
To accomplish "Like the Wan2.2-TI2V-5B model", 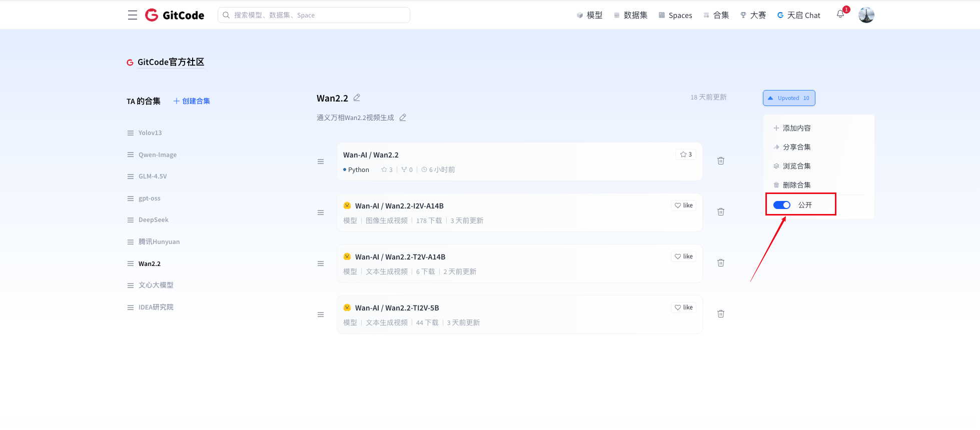I will tap(683, 307).
